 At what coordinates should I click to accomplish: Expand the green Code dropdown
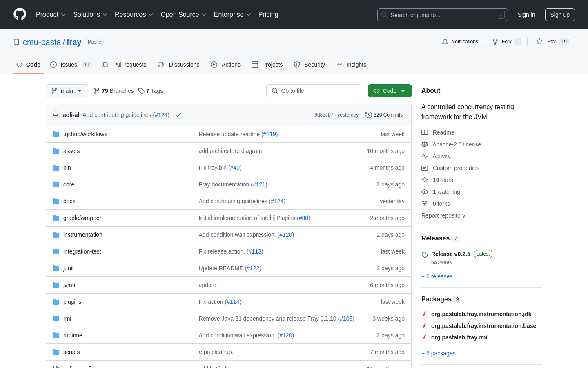point(390,91)
